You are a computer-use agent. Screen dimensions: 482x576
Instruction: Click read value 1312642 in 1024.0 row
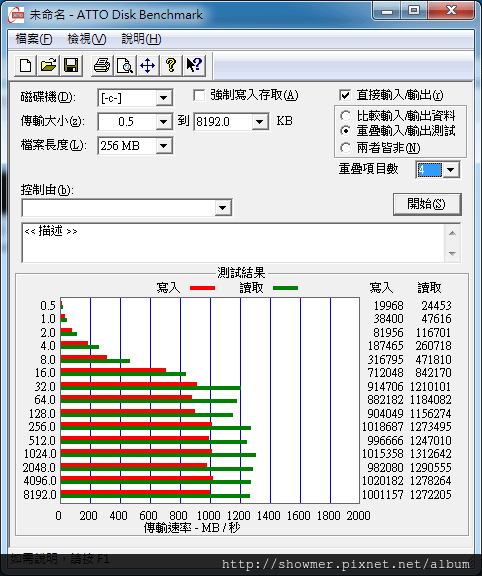tap(431, 454)
